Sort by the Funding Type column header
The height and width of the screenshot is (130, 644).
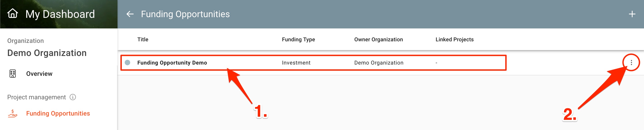(x=298, y=39)
